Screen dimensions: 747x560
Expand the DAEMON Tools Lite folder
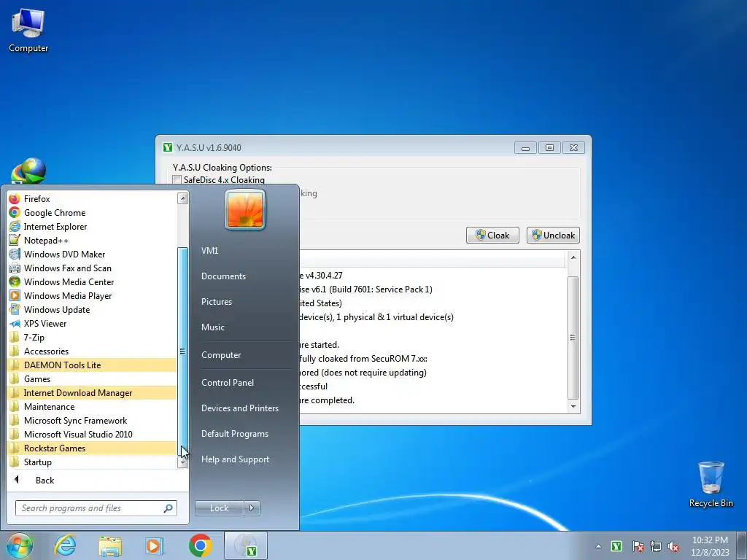pos(91,365)
